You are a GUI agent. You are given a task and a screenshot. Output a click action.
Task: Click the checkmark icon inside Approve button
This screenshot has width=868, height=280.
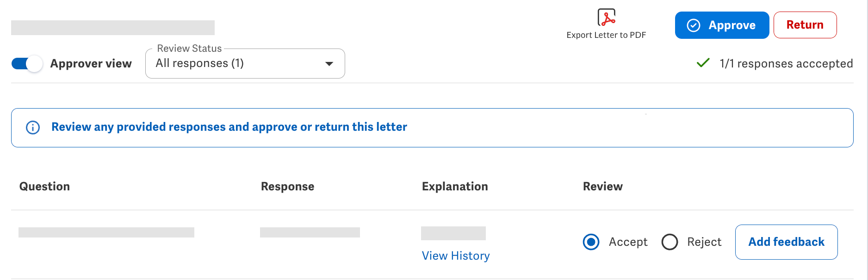coord(693,25)
